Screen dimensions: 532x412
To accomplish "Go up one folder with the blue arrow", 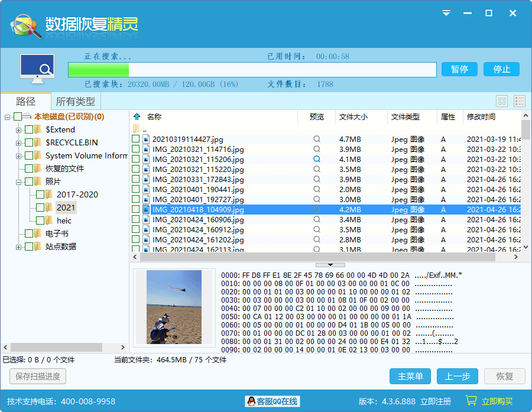I will 137,117.
